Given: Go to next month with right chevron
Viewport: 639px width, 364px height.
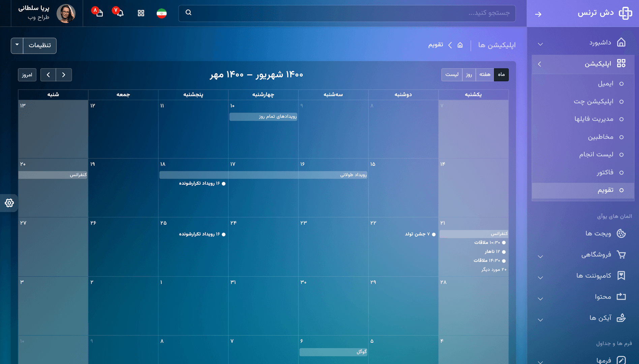Looking at the screenshot, I should point(64,75).
